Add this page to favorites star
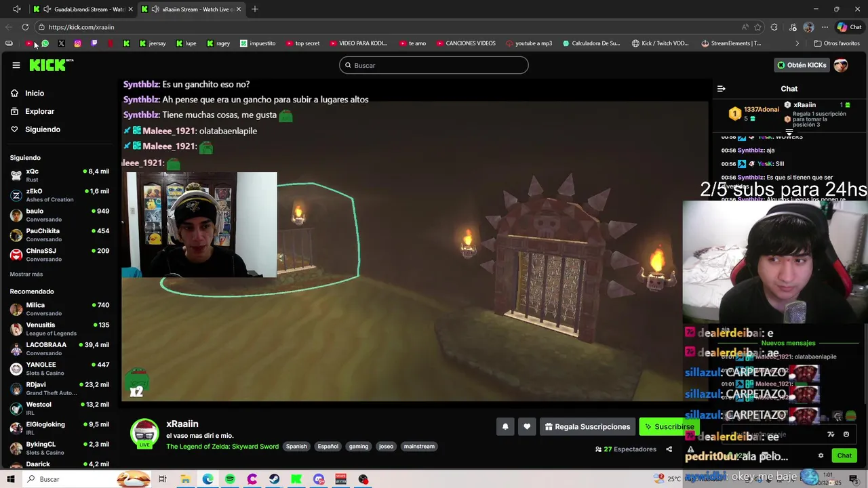 (758, 27)
